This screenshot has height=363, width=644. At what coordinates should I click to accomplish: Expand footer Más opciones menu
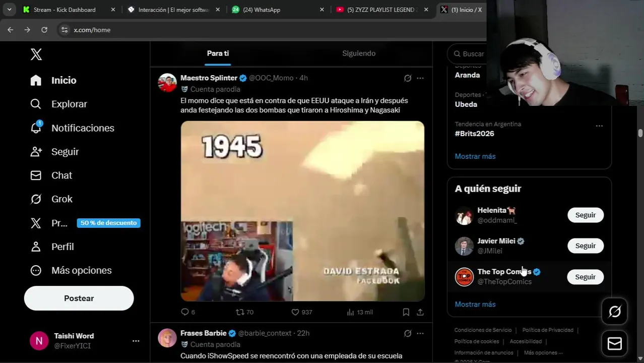pos(543,353)
